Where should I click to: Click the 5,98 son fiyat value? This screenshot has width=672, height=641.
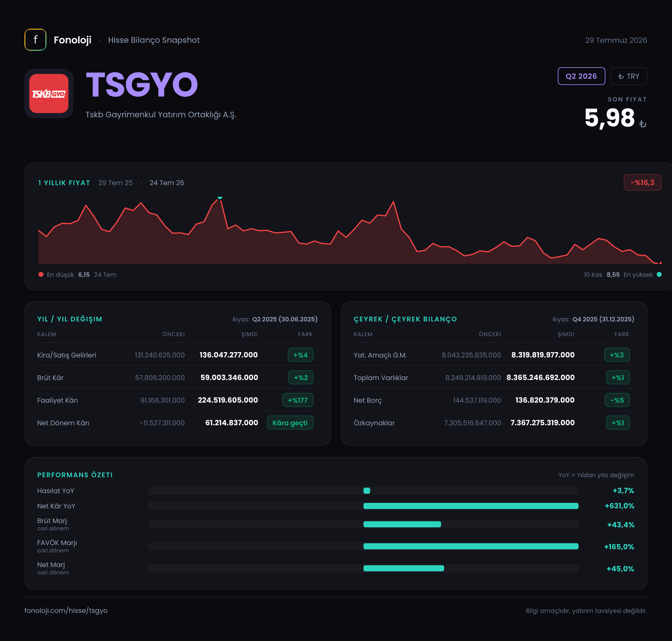pyautogui.click(x=609, y=118)
